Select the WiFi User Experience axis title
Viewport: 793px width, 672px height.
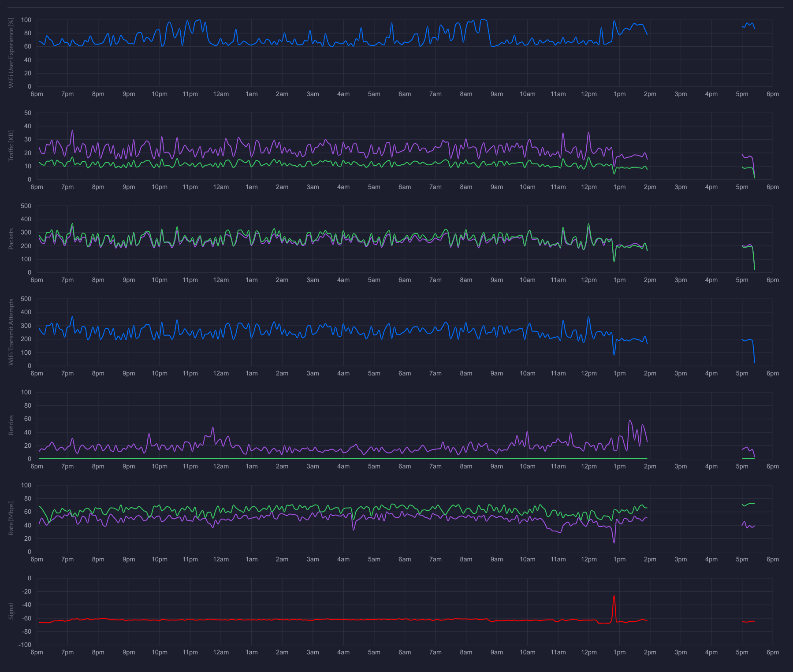click(x=11, y=53)
